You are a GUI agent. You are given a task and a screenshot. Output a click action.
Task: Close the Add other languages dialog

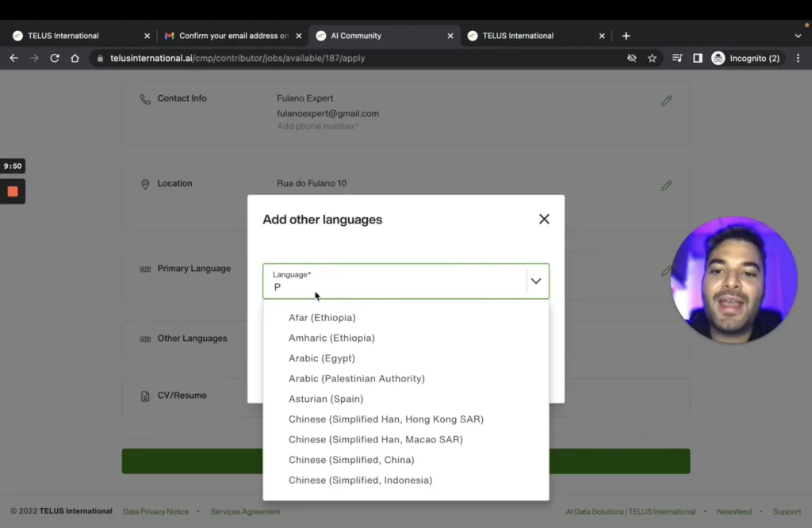544,220
